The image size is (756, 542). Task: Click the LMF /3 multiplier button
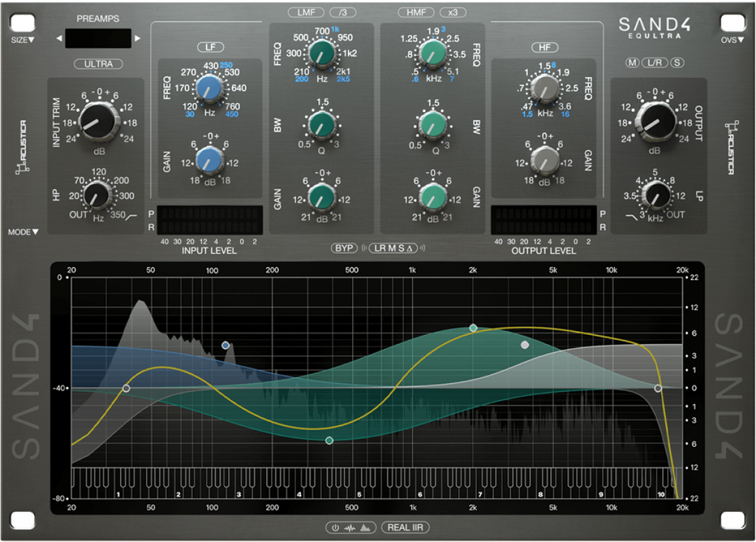pos(343,13)
